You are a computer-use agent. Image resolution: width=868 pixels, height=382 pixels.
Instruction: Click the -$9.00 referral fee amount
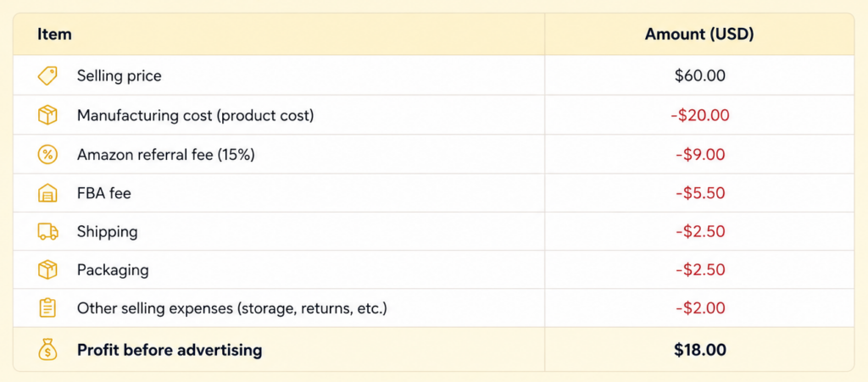point(699,155)
